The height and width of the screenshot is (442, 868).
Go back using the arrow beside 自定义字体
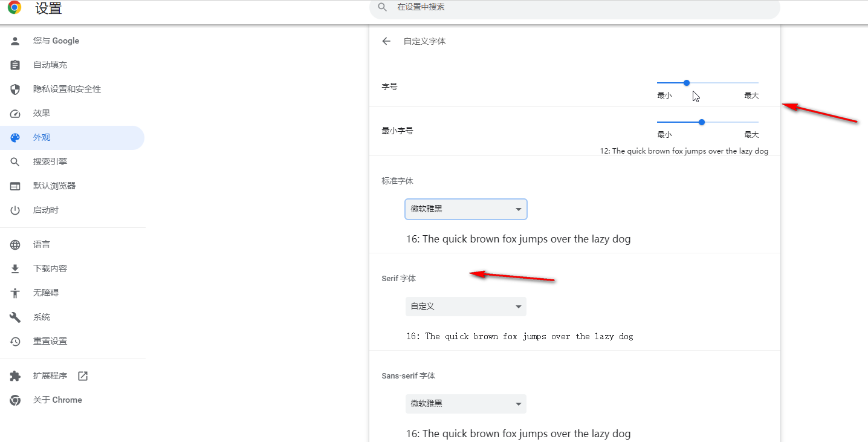(x=386, y=41)
